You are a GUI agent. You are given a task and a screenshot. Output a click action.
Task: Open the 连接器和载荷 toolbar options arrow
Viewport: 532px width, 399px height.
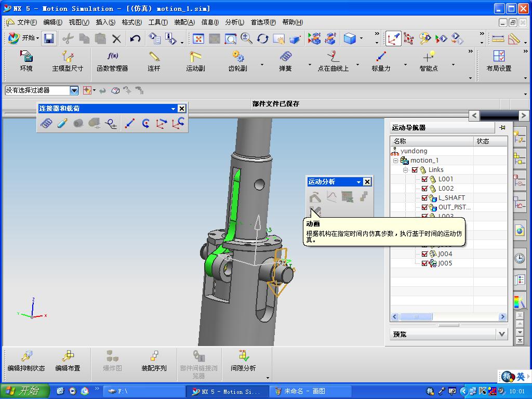(174, 109)
